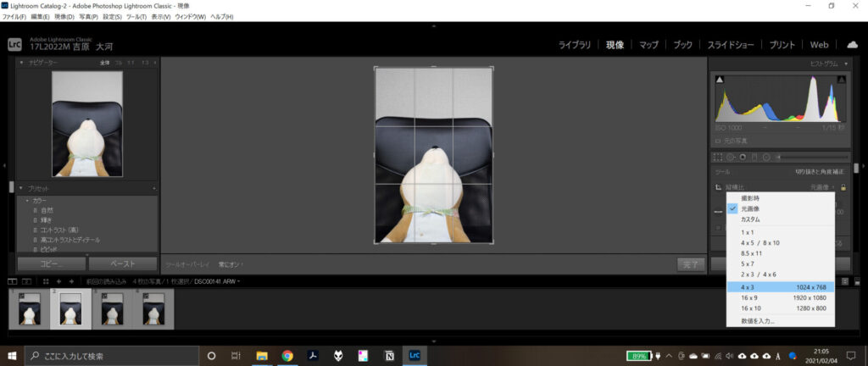Select the graduated filter tool icon
This screenshot has width=868, height=366.
(x=754, y=157)
